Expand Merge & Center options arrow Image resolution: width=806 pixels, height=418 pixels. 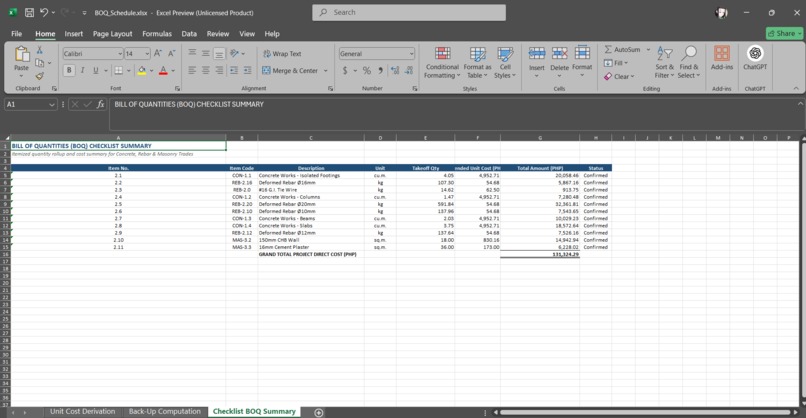(326, 70)
